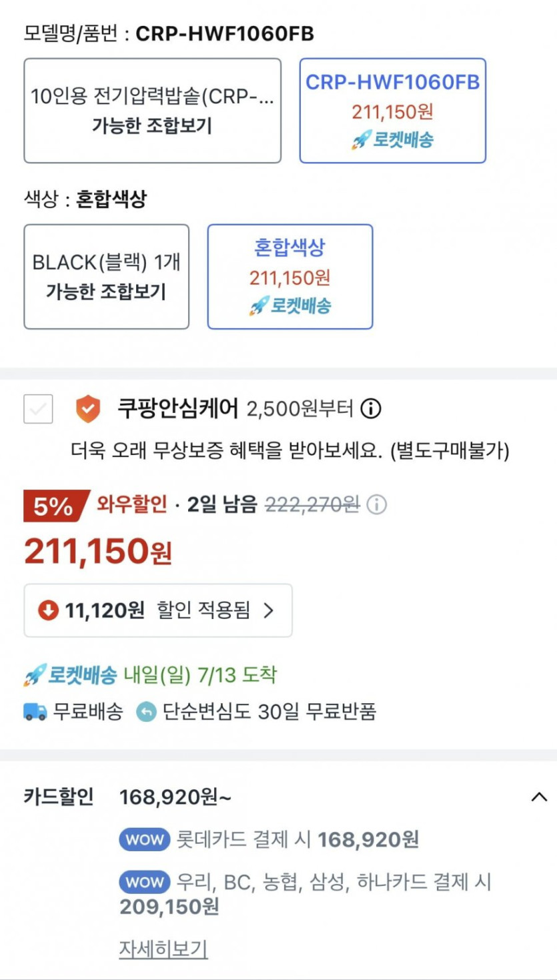Viewport: 557px width, 980px height.
Task: Open 11,120원 할인 적용됨 details
Action: pyautogui.click(x=158, y=610)
